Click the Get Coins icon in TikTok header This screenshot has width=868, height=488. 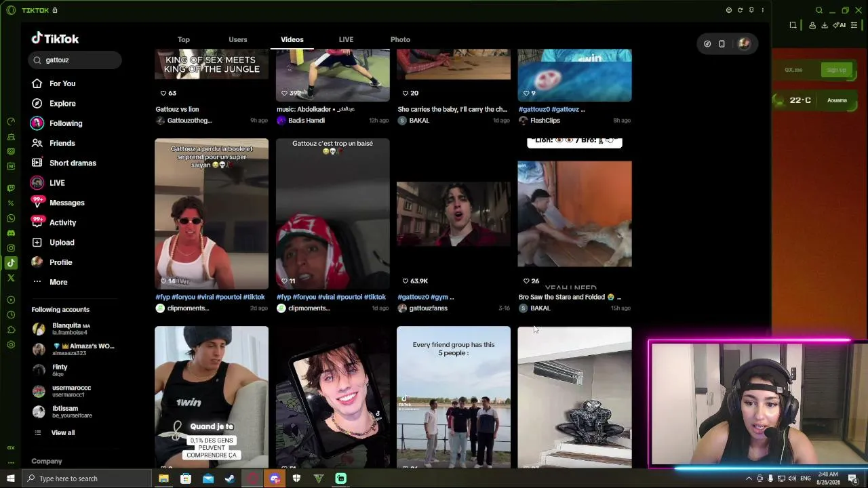707,44
